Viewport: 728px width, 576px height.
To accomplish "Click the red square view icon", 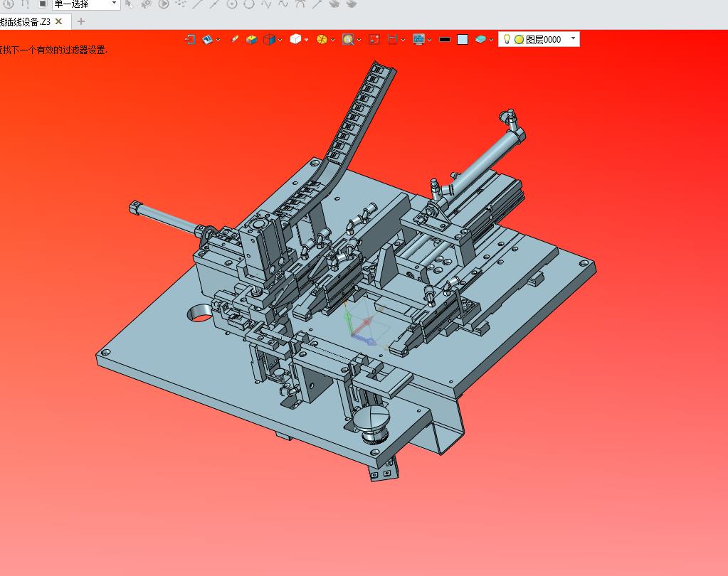I will click(374, 39).
